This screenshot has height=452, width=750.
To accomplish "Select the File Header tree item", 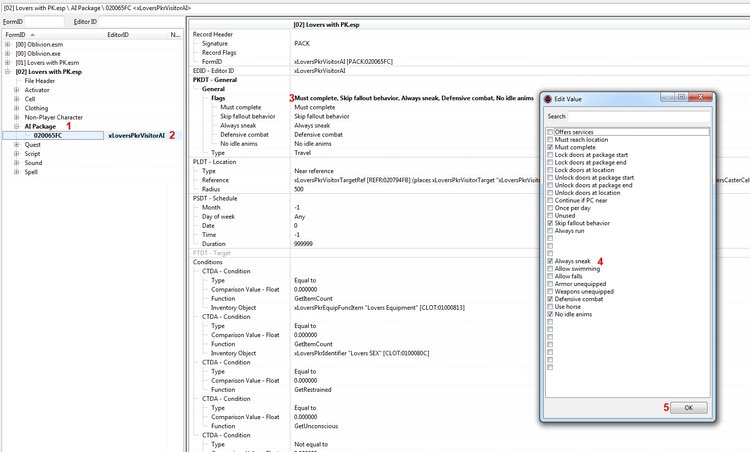I will click(40, 81).
